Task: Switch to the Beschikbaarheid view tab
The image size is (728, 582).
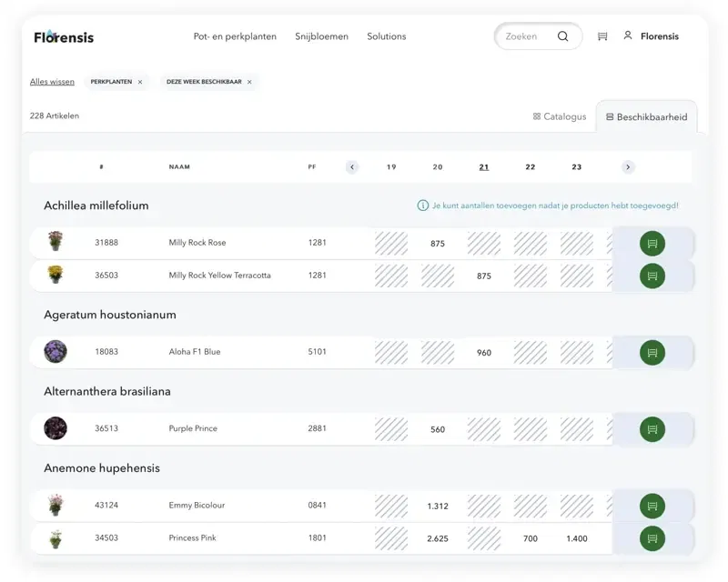Action: click(646, 117)
